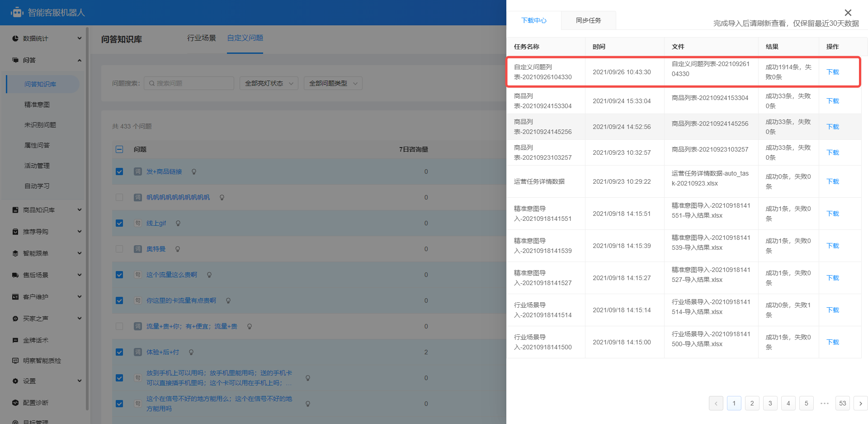Viewport: 868px width, 424px height.
Task: Click the 问答 chat icon in sidebar
Action: [x=15, y=60]
